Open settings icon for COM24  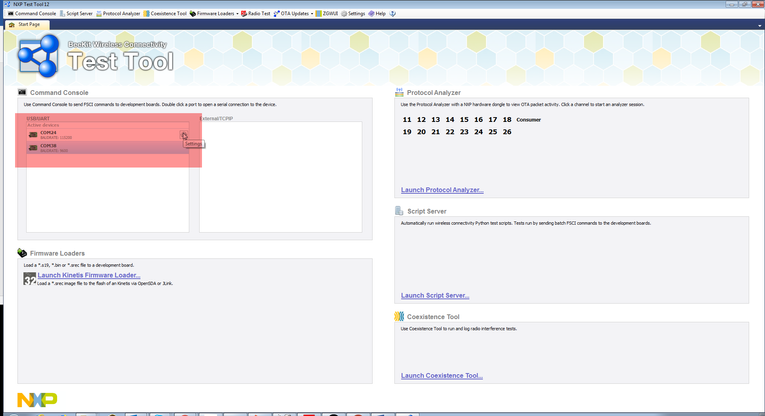tap(183, 135)
